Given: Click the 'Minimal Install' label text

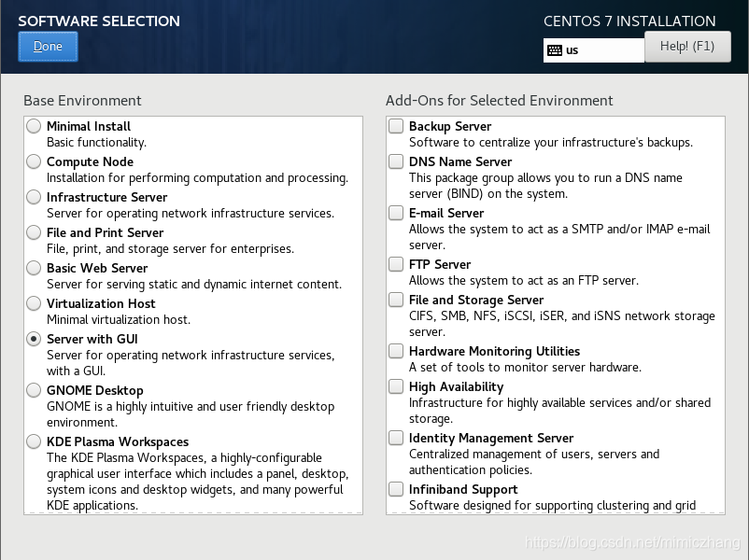Looking at the screenshot, I should pos(89,127).
